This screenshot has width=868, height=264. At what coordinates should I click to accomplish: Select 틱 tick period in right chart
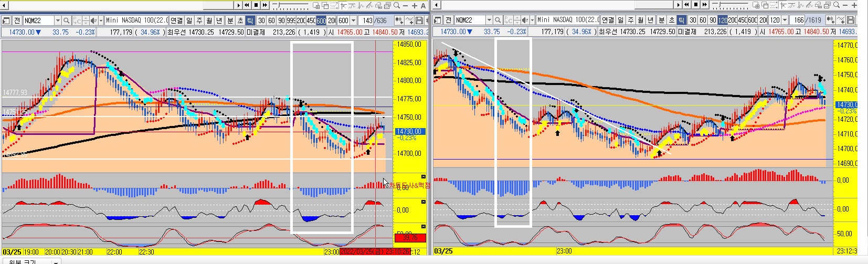(682, 20)
